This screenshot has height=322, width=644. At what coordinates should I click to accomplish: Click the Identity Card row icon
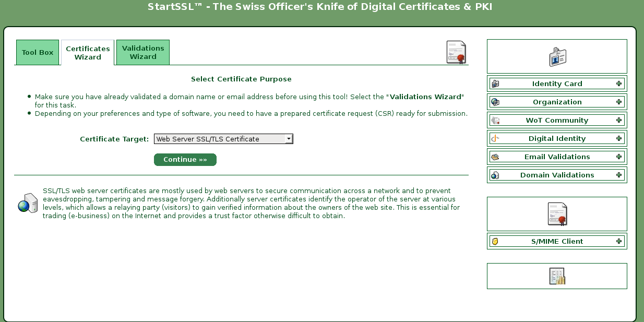(x=495, y=84)
